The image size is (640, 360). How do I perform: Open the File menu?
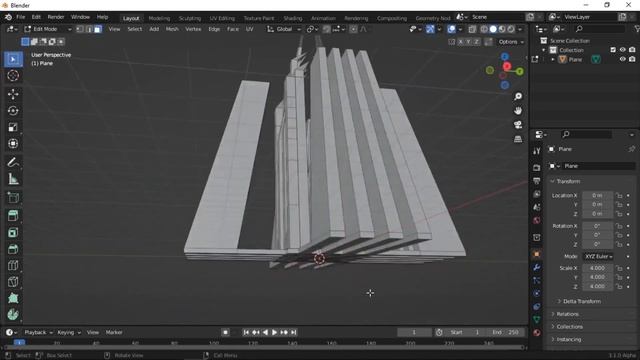pyautogui.click(x=20, y=17)
